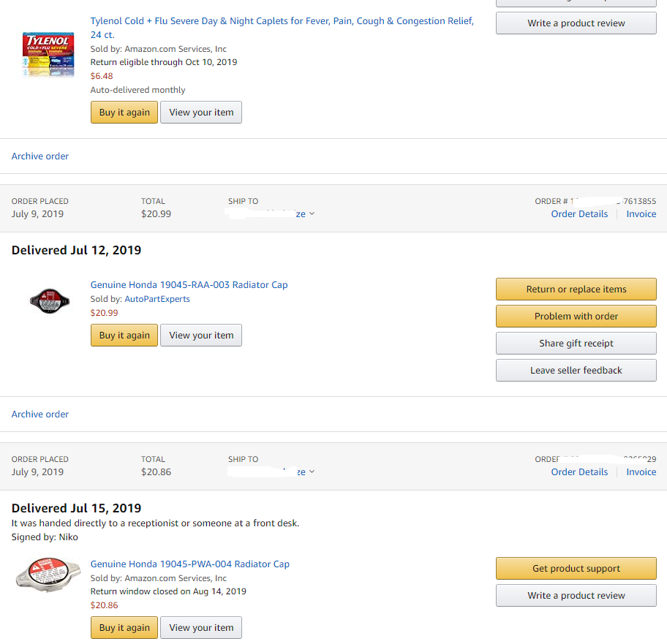Click the Honda RAA-003 radiator cap image
Viewport: 667px width, 644px height.
pos(50,299)
